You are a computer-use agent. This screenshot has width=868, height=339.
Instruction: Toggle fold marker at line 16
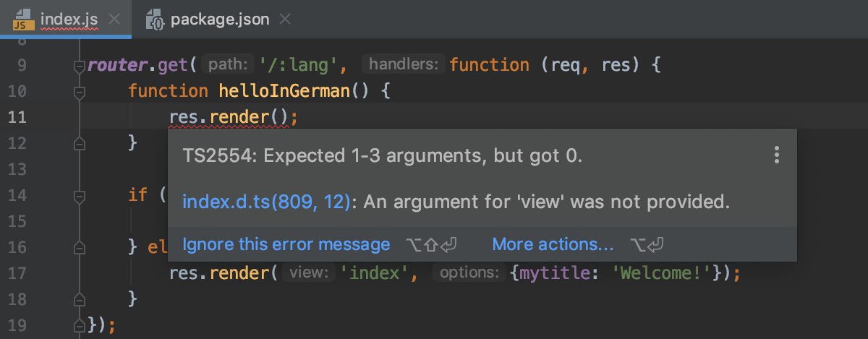[x=80, y=247]
